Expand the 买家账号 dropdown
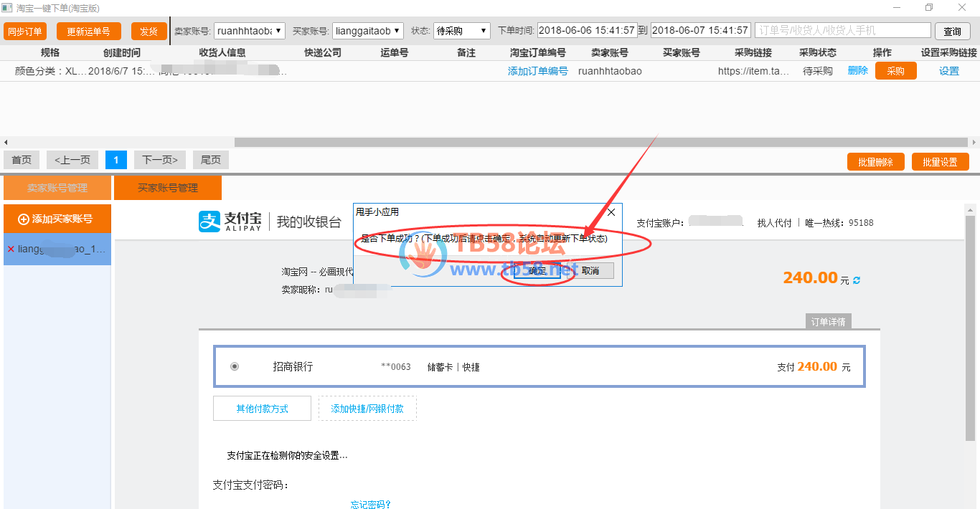 point(397,31)
